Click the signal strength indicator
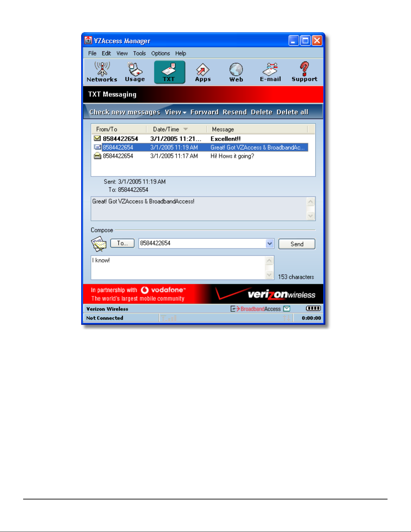The width and height of the screenshot is (411, 532). 168,318
